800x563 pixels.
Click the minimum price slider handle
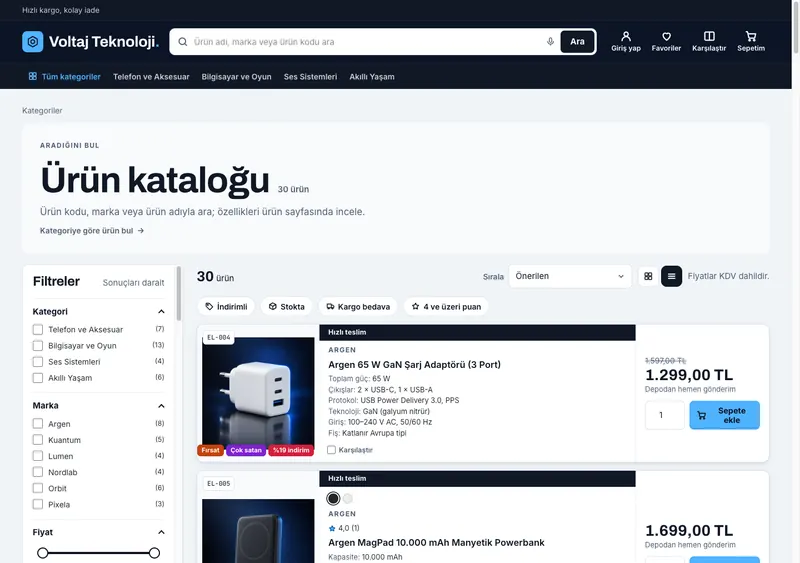pos(43,553)
